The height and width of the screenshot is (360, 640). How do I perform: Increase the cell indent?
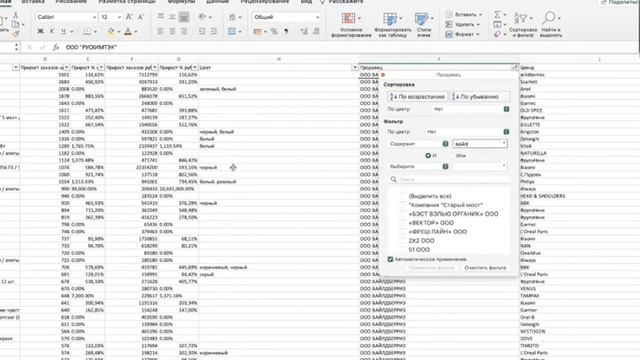[x=213, y=31]
